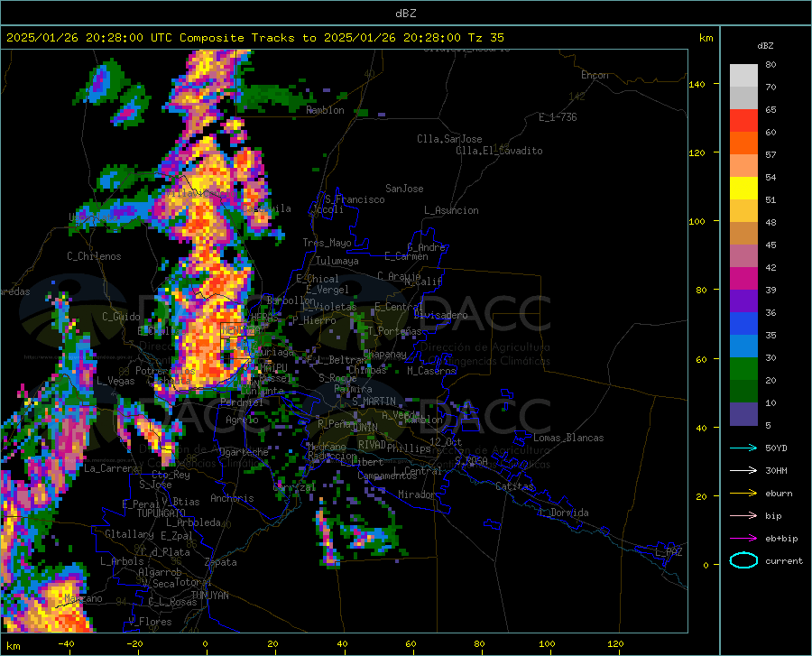Click the L_Dormida map label

(564, 513)
